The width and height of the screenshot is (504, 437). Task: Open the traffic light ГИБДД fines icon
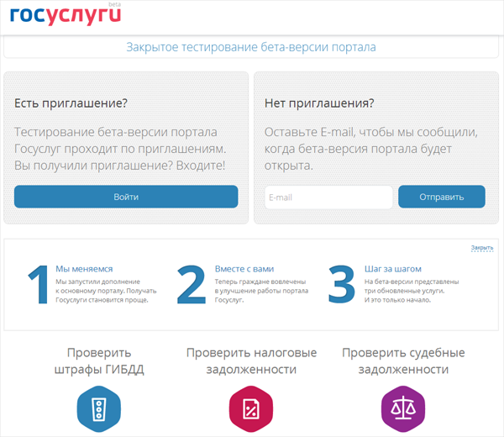(x=101, y=410)
